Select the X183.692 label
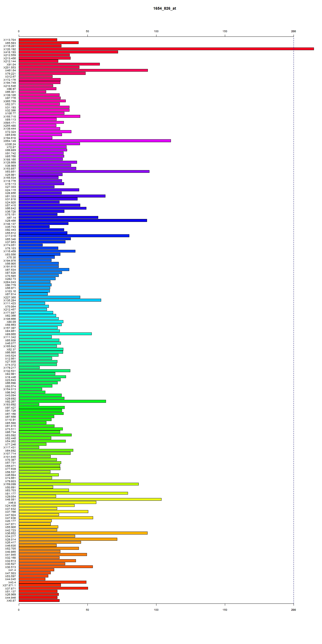The width and height of the screenshot is (322, 644). [10, 404]
